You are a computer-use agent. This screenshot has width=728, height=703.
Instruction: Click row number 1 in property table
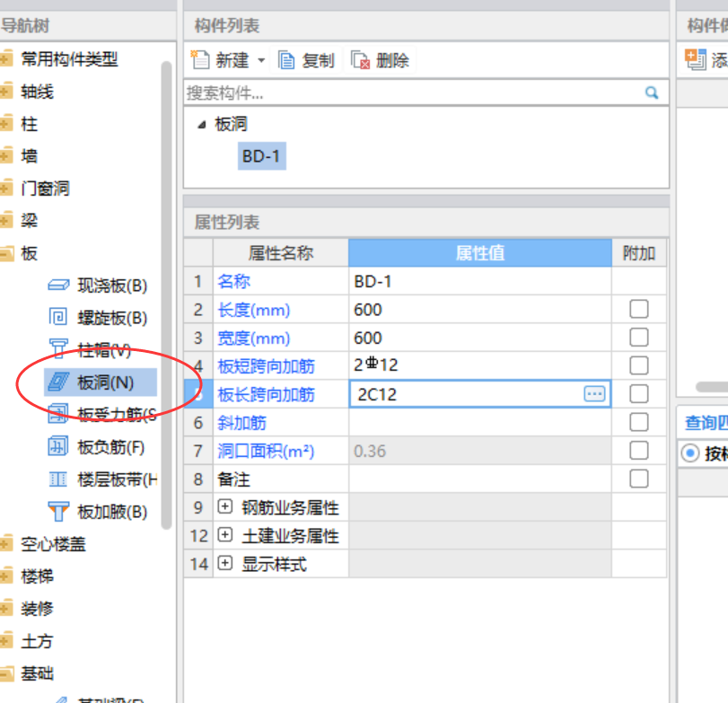(198, 281)
